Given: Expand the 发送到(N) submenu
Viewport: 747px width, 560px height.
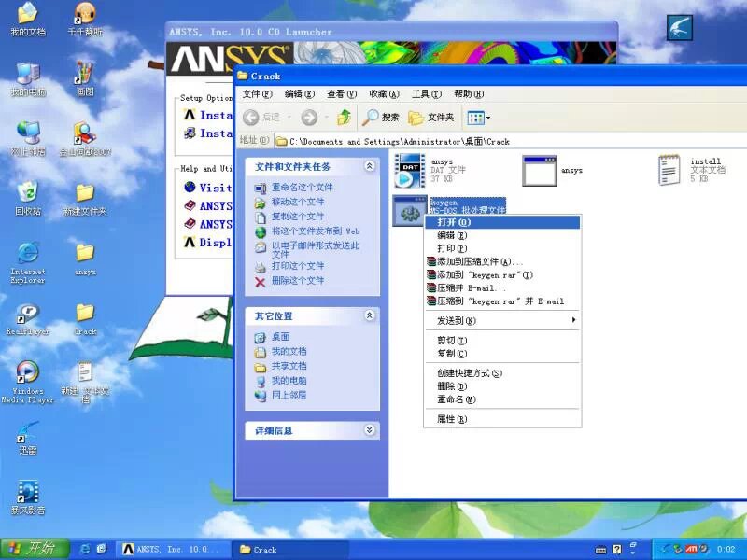Looking at the screenshot, I should (502, 320).
